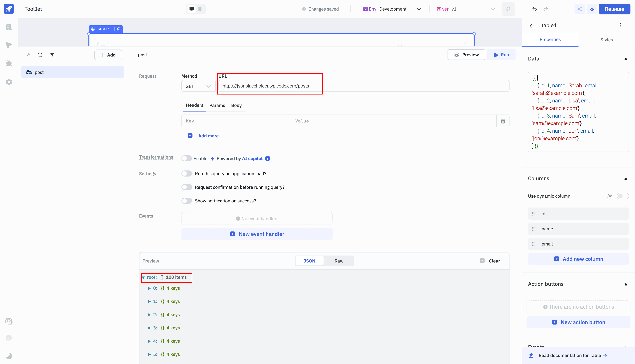
Task: Click the share icon in the top toolbar
Action: coord(580,9)
